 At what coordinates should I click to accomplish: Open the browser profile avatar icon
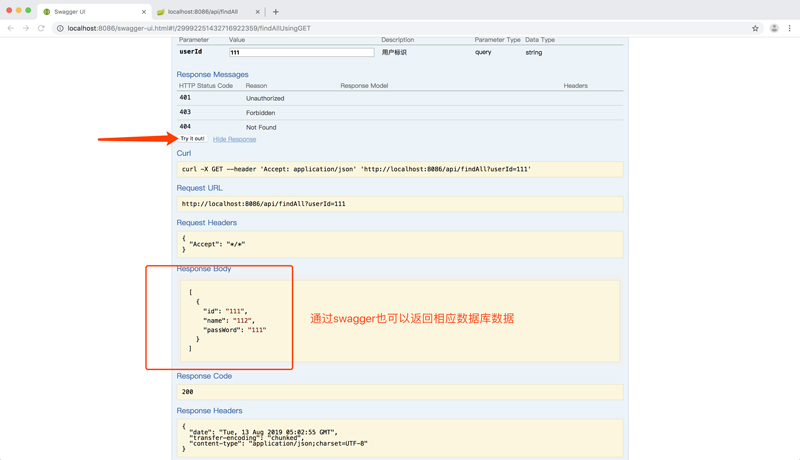(774, 28)
